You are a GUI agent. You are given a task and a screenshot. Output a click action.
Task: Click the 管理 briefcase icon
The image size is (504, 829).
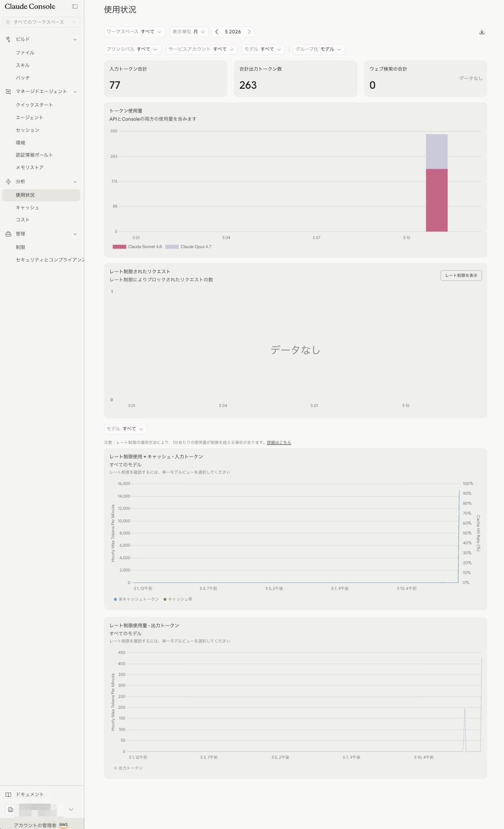point(8,234)
